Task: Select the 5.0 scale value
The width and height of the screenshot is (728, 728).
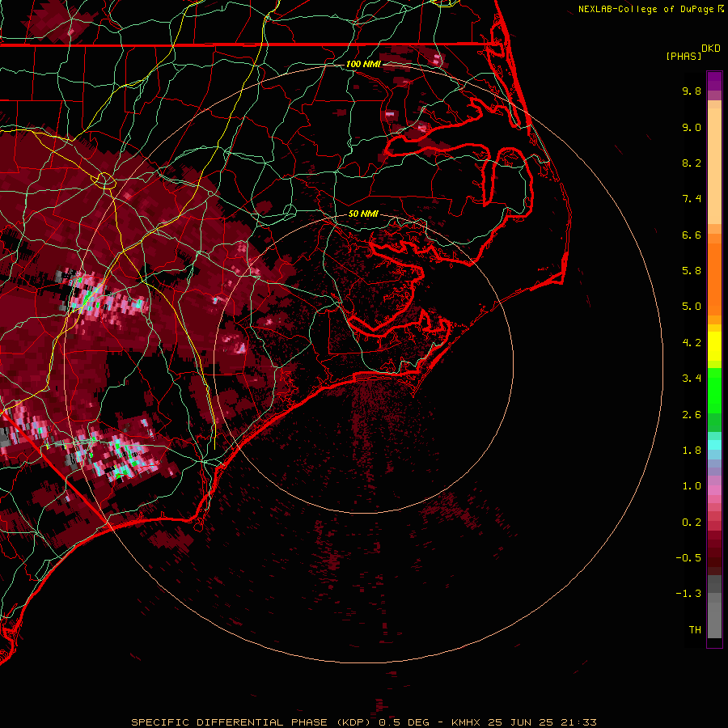Action: 692,307
